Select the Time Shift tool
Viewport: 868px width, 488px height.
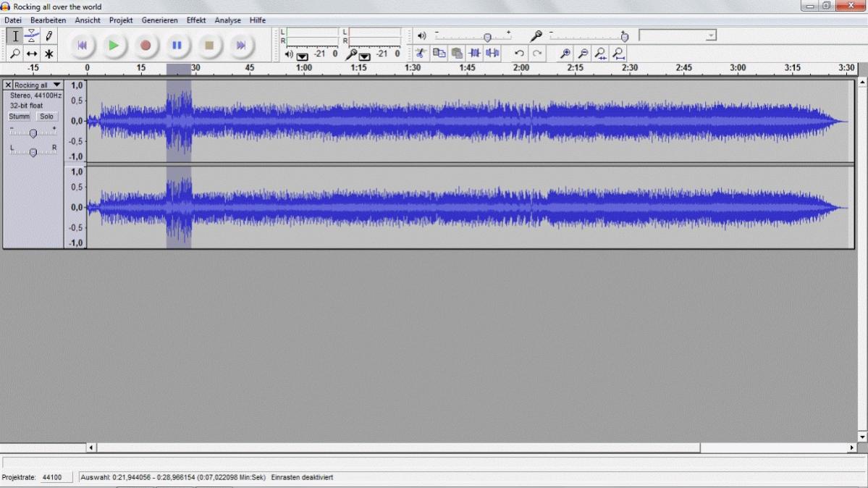click(x=32, y=54)
